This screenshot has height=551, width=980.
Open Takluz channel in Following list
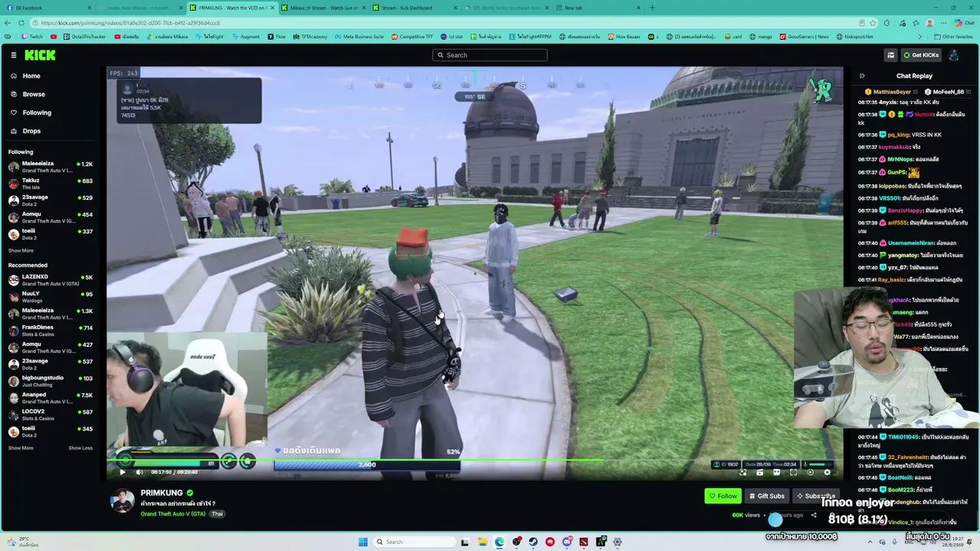[50, 184]
